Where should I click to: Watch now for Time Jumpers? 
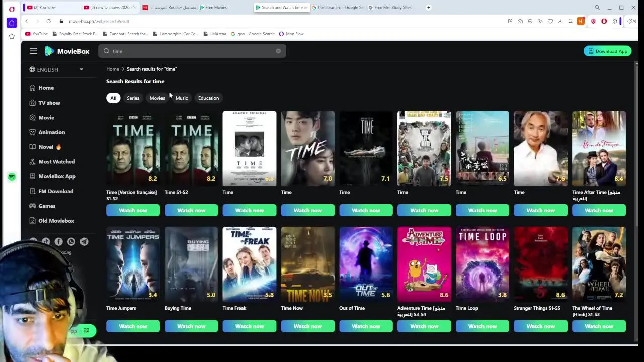[133, 326]
